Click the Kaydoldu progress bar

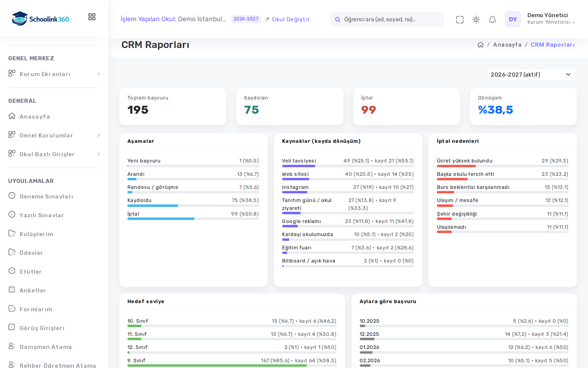point(193,206)
